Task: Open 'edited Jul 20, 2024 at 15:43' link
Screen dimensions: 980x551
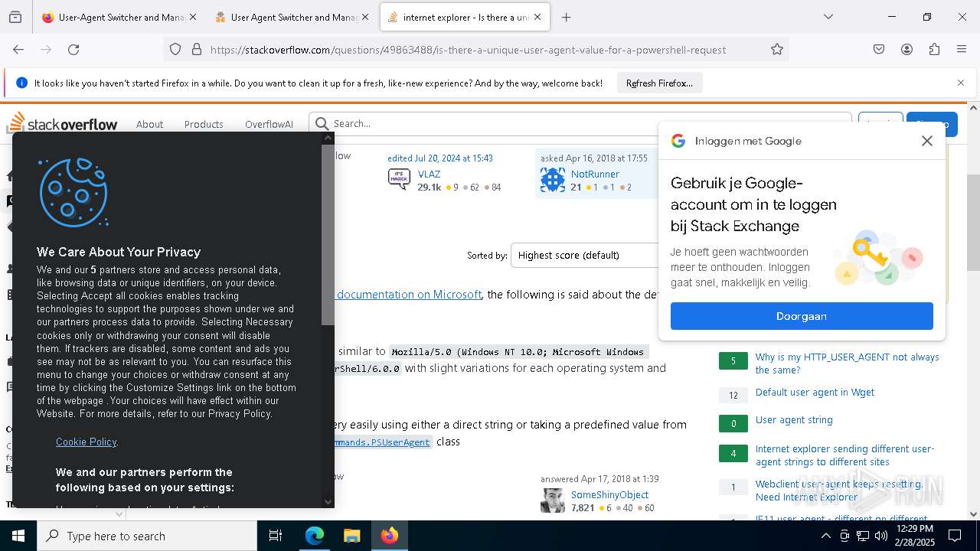Action: coord(440,158)
